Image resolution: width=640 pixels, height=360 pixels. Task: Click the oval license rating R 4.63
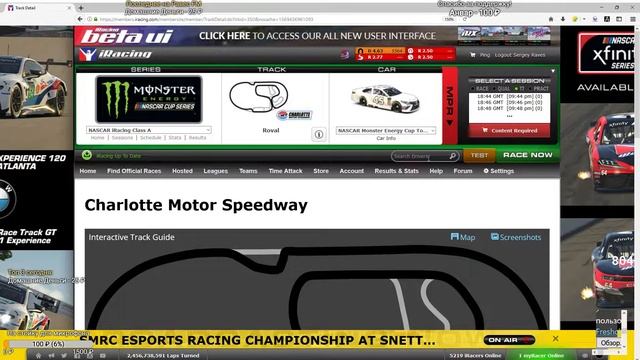click(380, 51)
